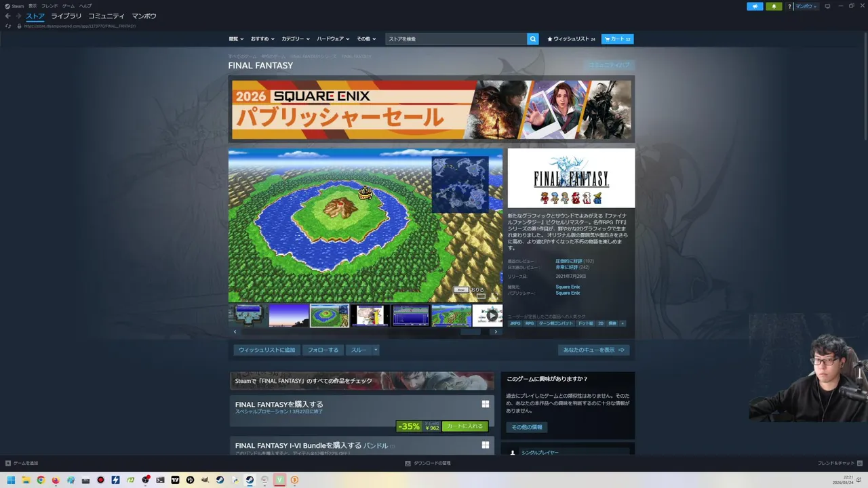Click その他の情報 button
868x488 pixels.
(527, 427)
